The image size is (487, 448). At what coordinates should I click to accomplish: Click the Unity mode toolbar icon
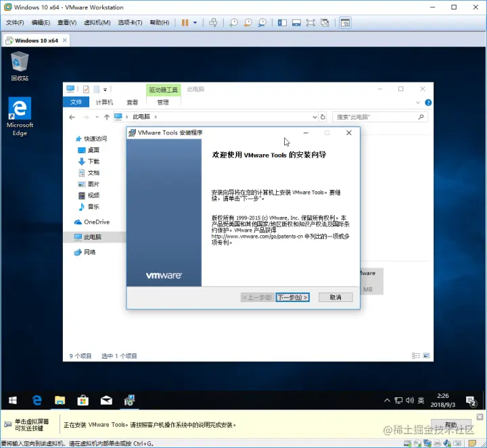click(x=325, y=23)
